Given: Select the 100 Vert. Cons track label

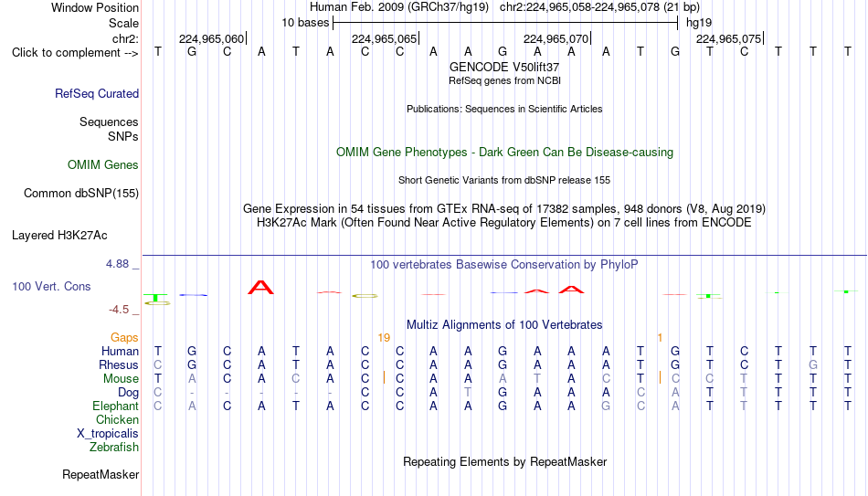Looking at the screenshot, I should (51, 286).
